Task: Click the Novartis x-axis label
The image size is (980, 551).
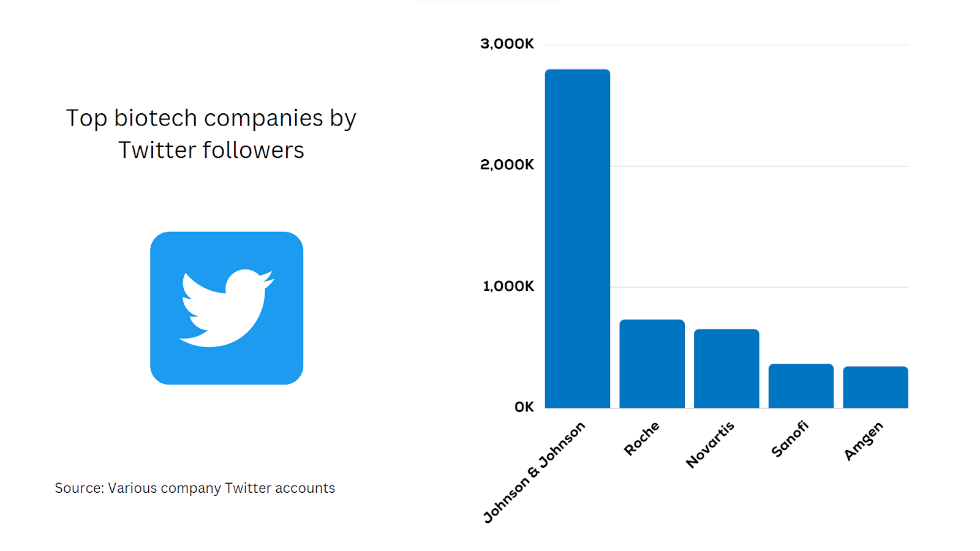Action: click(x=710, y=445)
